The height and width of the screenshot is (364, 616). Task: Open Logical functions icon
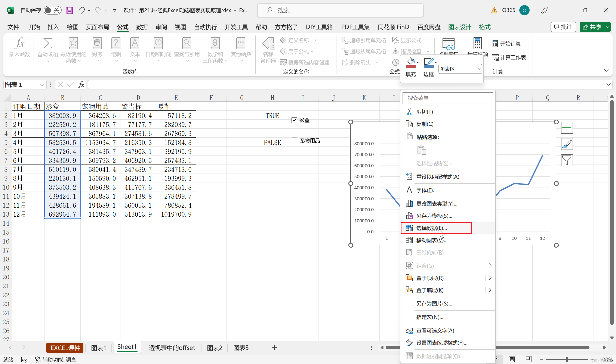[116, 43]
